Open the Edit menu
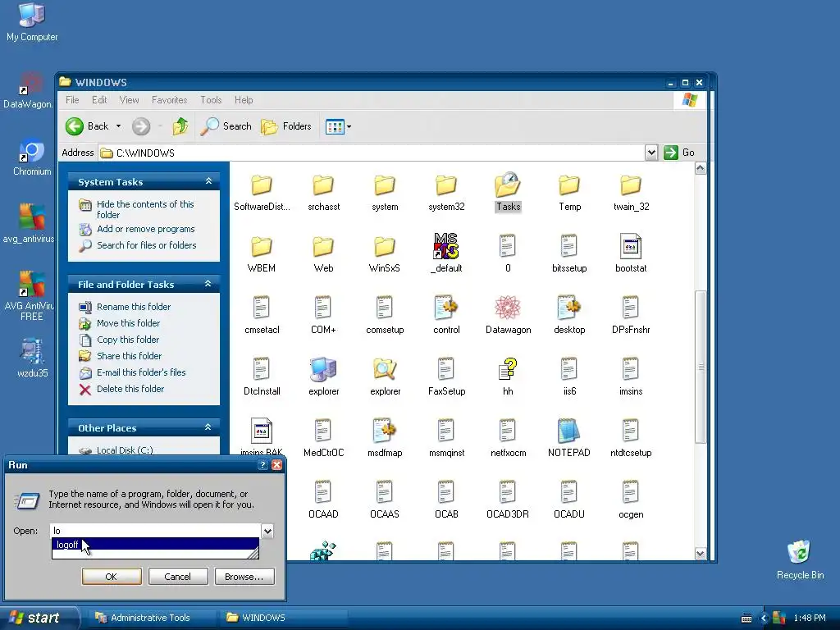 (x=99, y=100)
